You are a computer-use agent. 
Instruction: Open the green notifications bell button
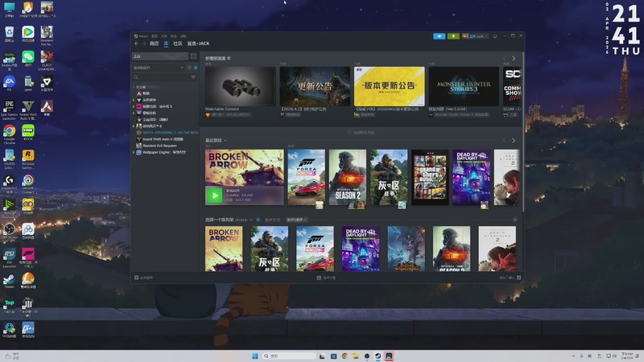(453, 36)
